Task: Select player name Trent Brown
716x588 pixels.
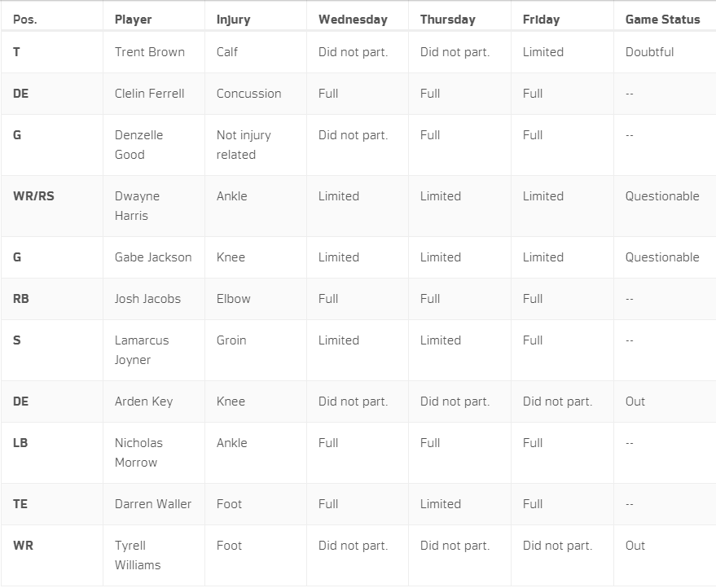Action: tap(150, 52)
